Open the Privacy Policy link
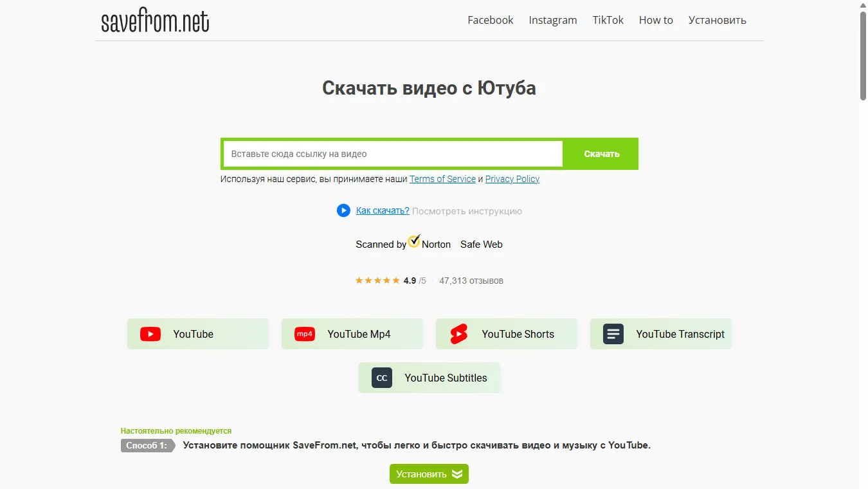 (x=512, y=179)
